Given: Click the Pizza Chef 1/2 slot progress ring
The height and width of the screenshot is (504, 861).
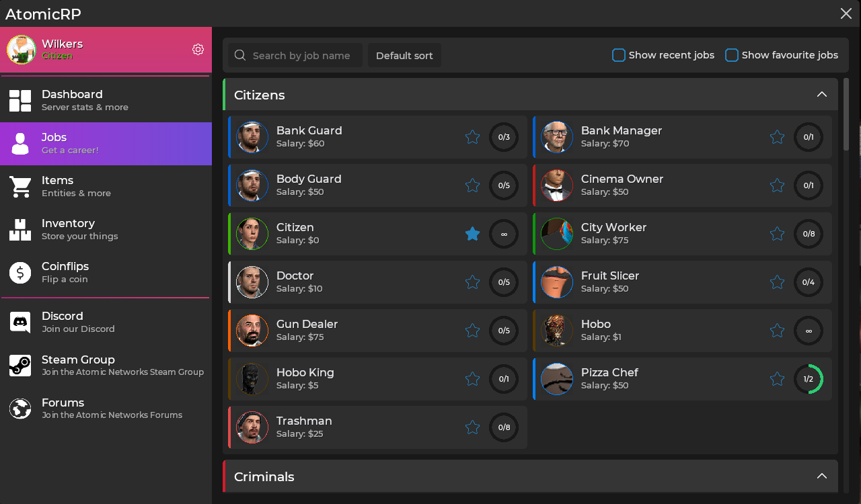Looking at the screenshot, I should pos(808,379).
